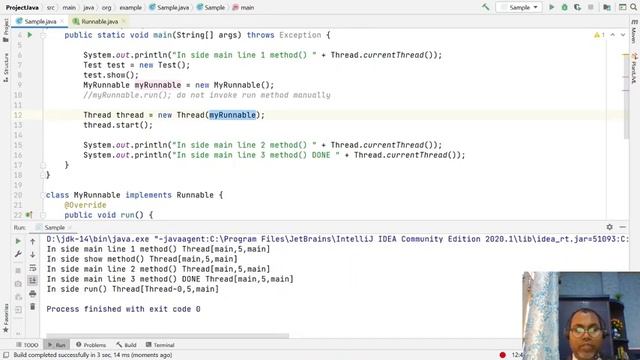The height and width of the screenshot is (360, 640).
Task: Close the Runnable.java editor tab
Action: [124, 21]
